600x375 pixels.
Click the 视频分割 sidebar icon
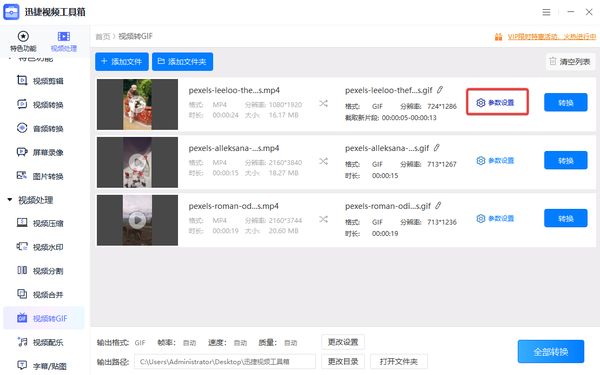pos(22,270)
